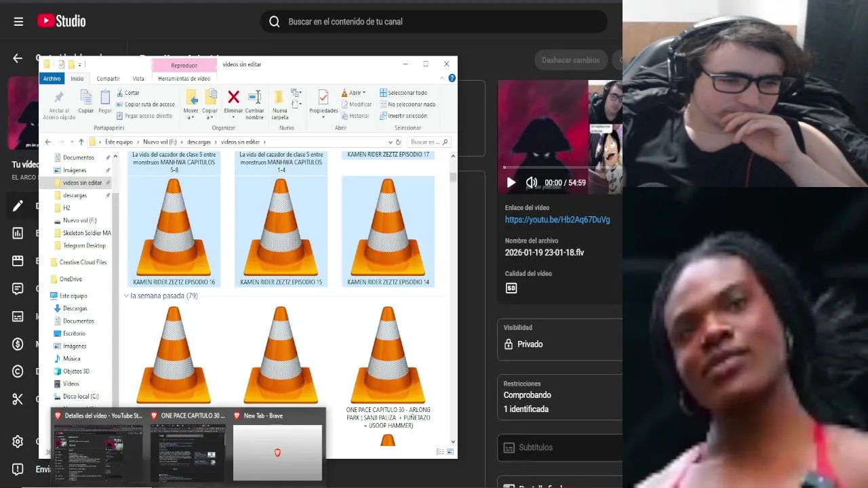Click in YouTube Studio channel search field
Screen dimensions: 868x488
(x=434, y=22)
